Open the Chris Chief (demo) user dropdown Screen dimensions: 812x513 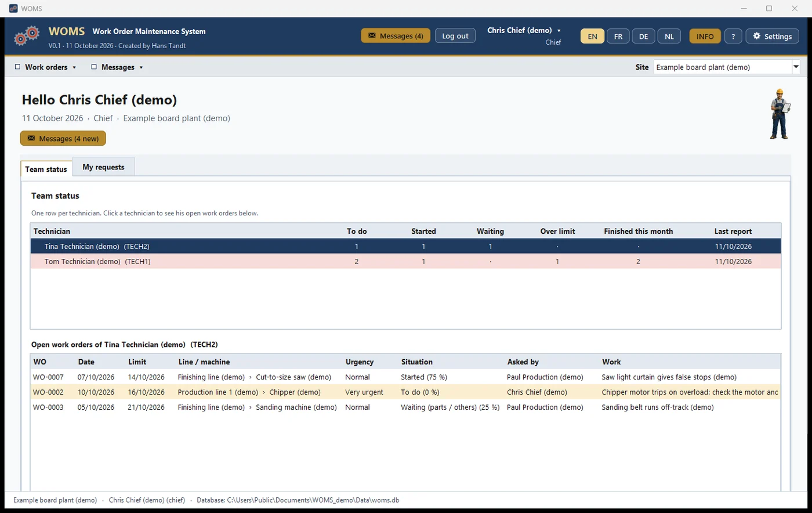click(524, 30)
